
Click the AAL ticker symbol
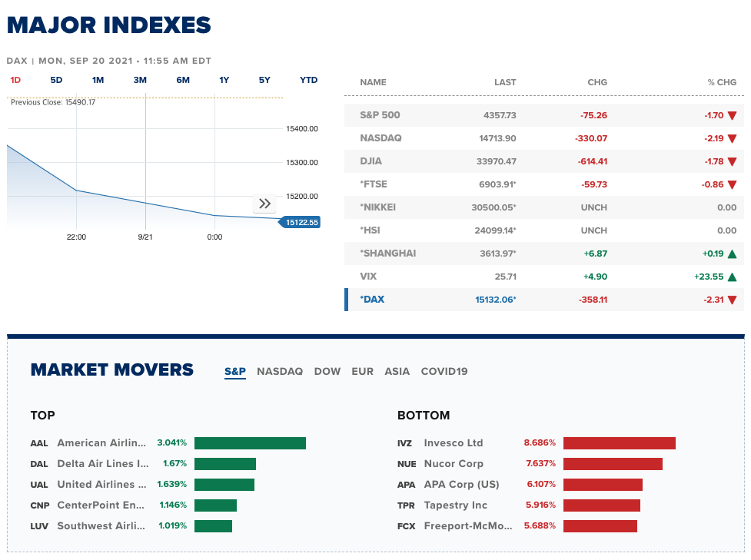click(39, 443)
